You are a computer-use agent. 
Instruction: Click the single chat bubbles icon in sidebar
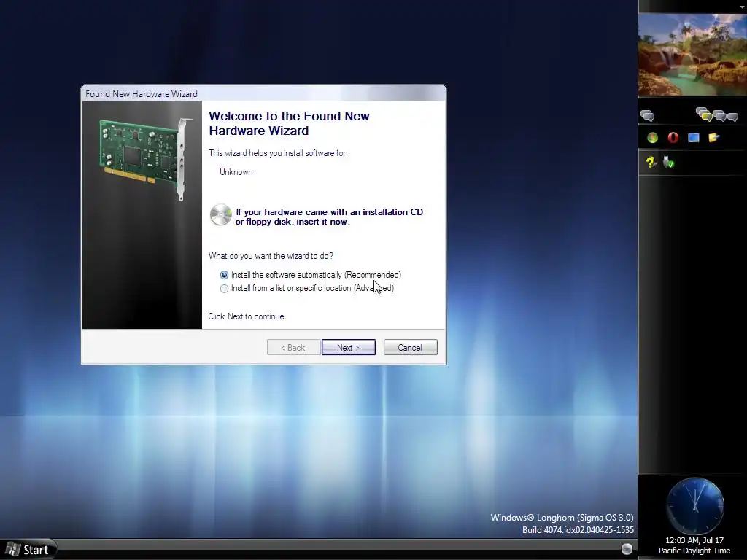[648, 116]
